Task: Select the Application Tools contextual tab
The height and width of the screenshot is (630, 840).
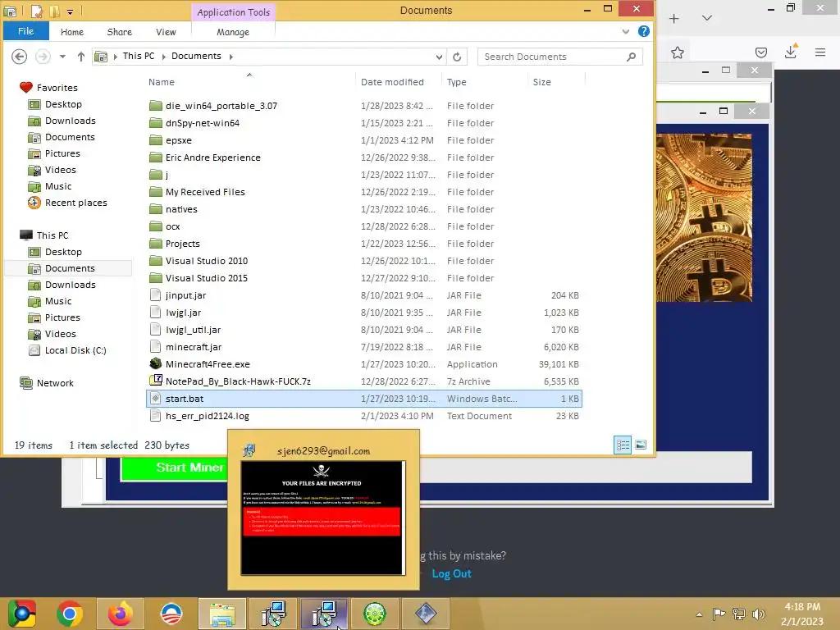Action: click(233, 12)
